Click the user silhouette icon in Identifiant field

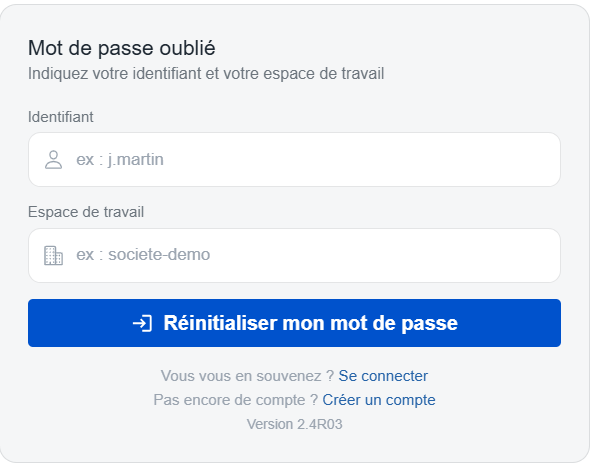tap(54, 159)
